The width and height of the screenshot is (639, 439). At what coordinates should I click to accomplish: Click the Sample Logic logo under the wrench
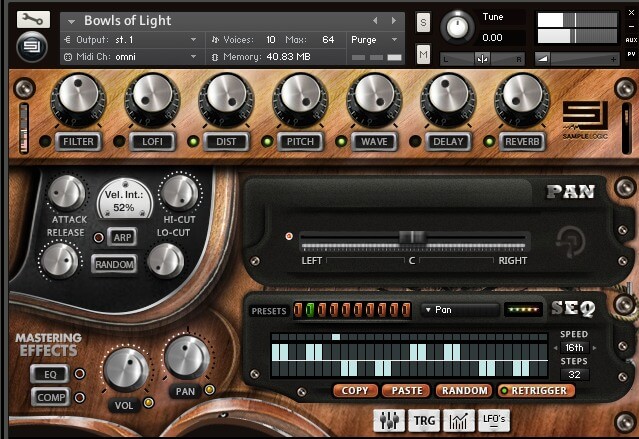32,45
